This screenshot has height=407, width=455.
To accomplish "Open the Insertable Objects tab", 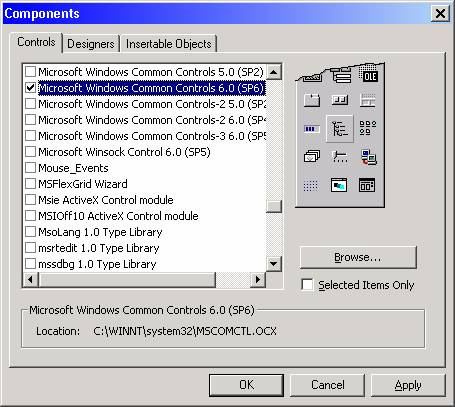I will point(169,44).
